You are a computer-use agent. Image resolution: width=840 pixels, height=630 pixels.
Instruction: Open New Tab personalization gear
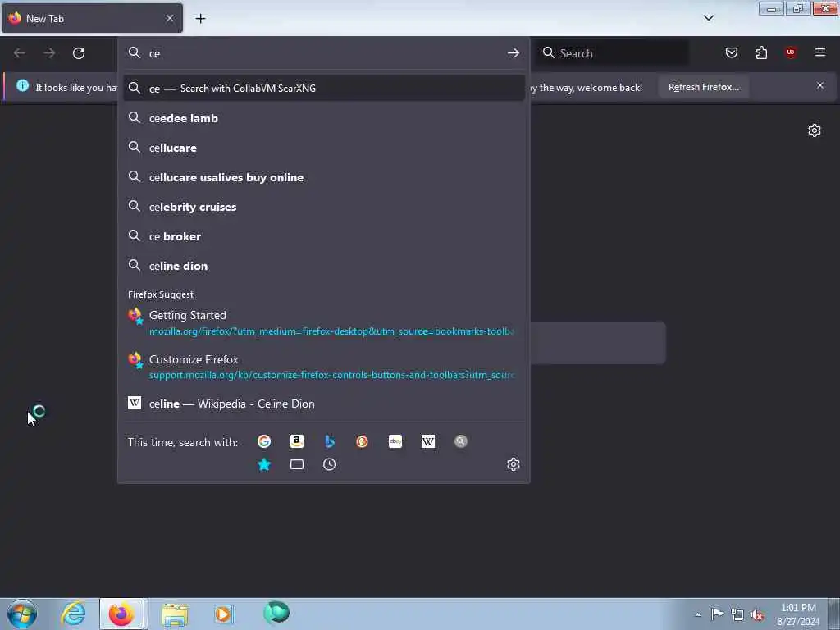pos(815,130)
